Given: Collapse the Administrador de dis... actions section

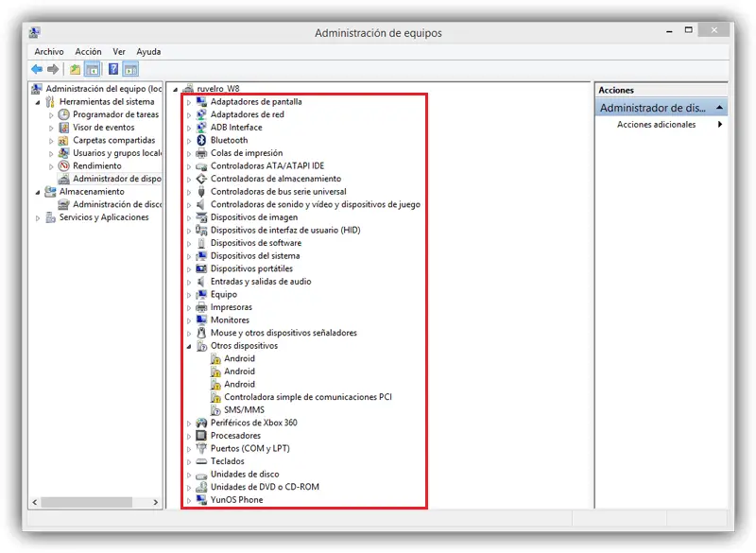Looking at the screenshot, I should 719,108.
